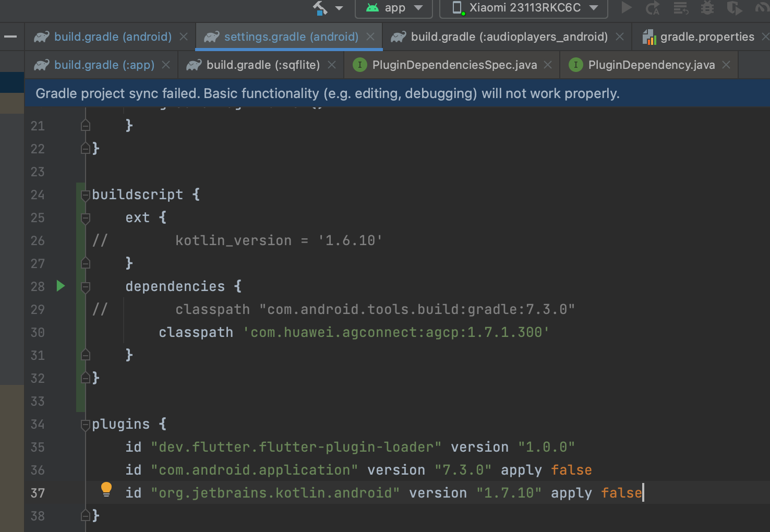Click the "com.android.tools.build:gradle:7.3.0" commented string

point(417,309)
